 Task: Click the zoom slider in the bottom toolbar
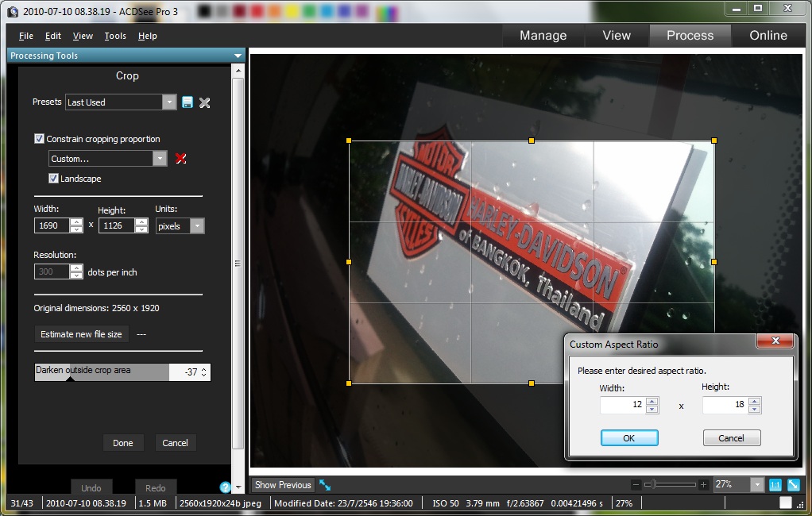[x=670, y=484]
